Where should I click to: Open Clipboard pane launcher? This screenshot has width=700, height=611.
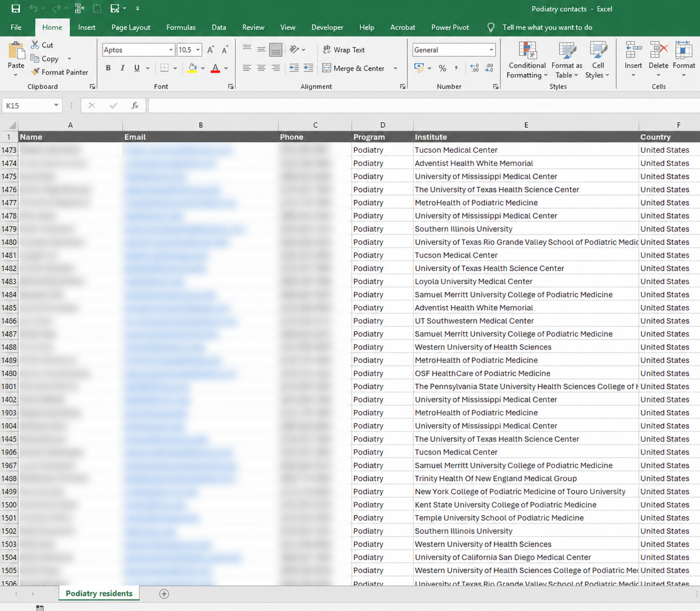[92, 87]
